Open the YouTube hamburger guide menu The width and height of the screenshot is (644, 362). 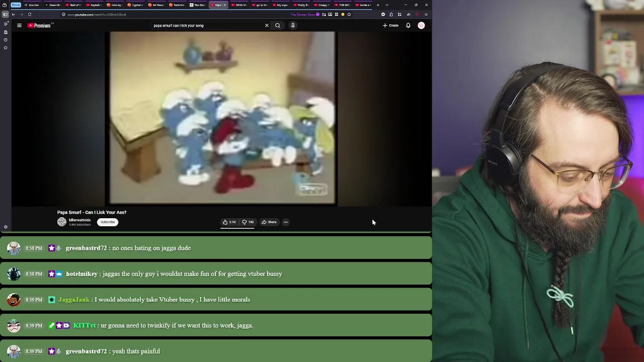click(19, 26)
